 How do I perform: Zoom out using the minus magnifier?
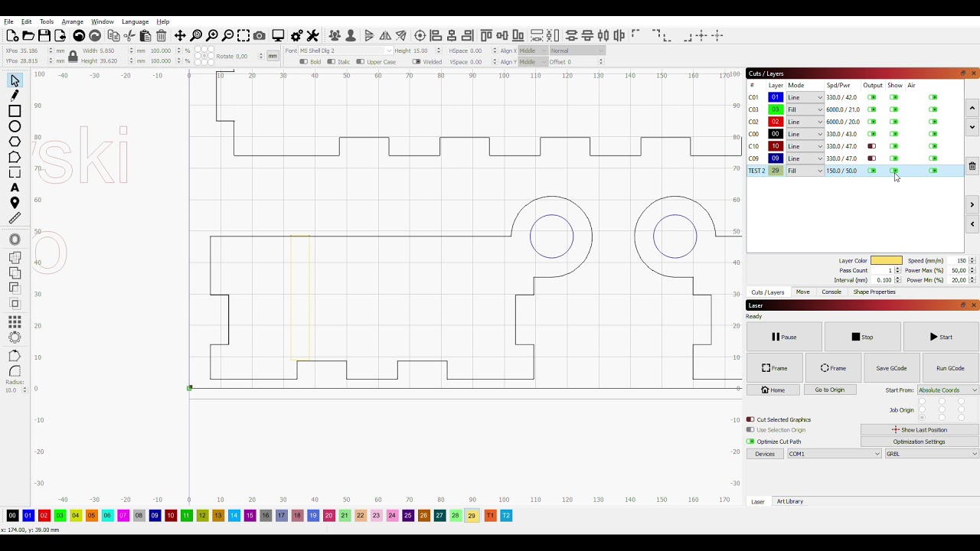(x=227, y=35)
